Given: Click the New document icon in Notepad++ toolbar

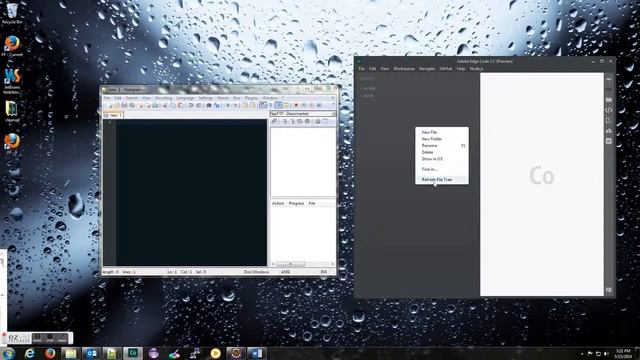Looking at the screenshot, I should (109, 105).
